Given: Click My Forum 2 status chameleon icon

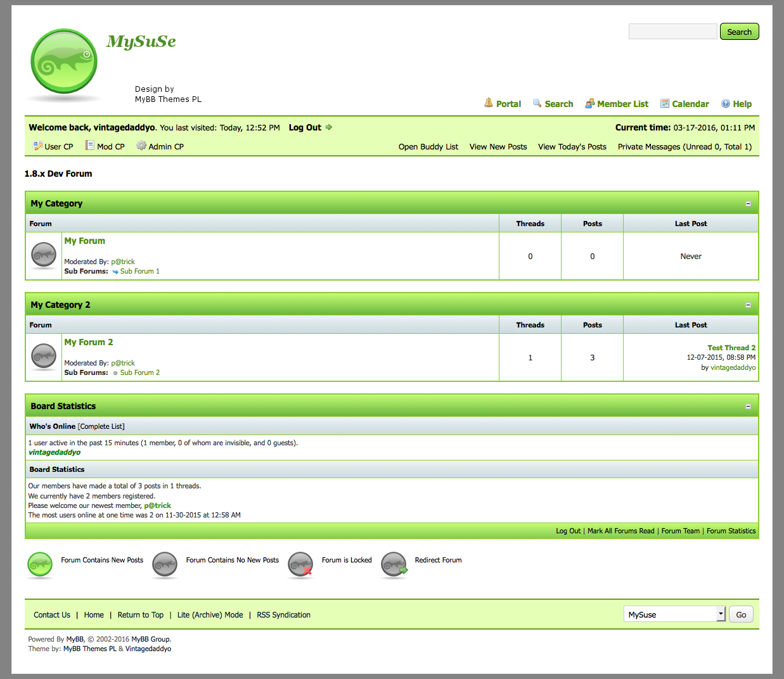Looking at the screenshot, I should click(44, 357).
